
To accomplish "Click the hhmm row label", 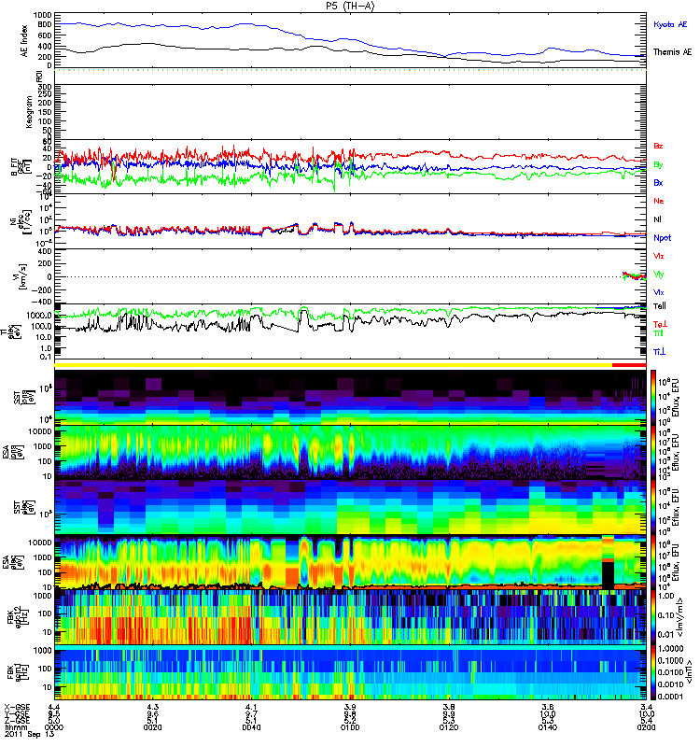I will click(x=14, y=727).
